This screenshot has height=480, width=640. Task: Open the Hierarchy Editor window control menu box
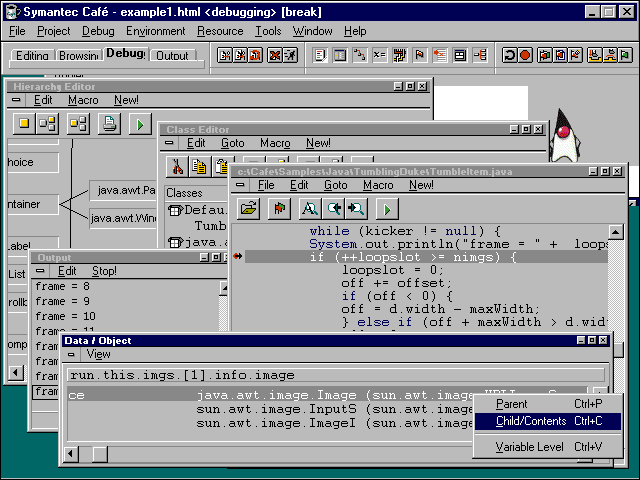[x=16, y=100]
